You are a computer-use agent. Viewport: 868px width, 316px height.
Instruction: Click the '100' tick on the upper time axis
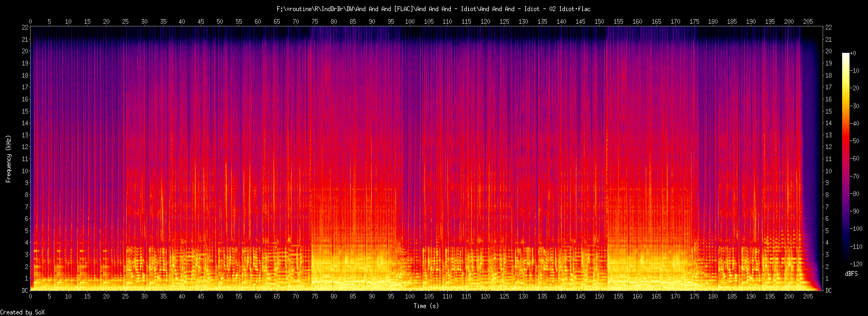tap(410, 22)
